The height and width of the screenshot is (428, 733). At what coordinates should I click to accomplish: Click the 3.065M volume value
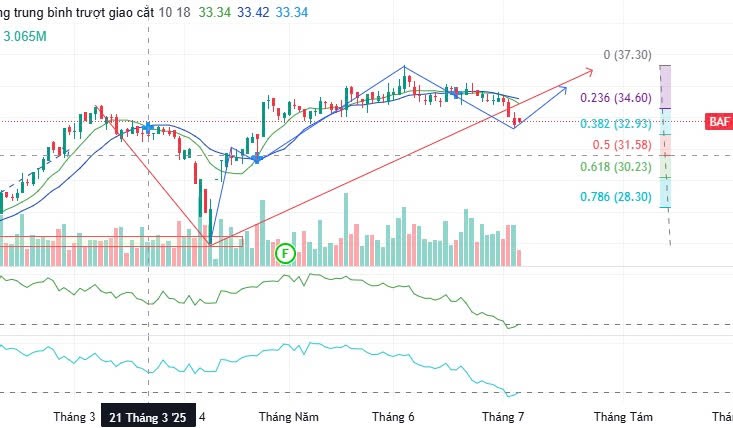coord(27,35)
